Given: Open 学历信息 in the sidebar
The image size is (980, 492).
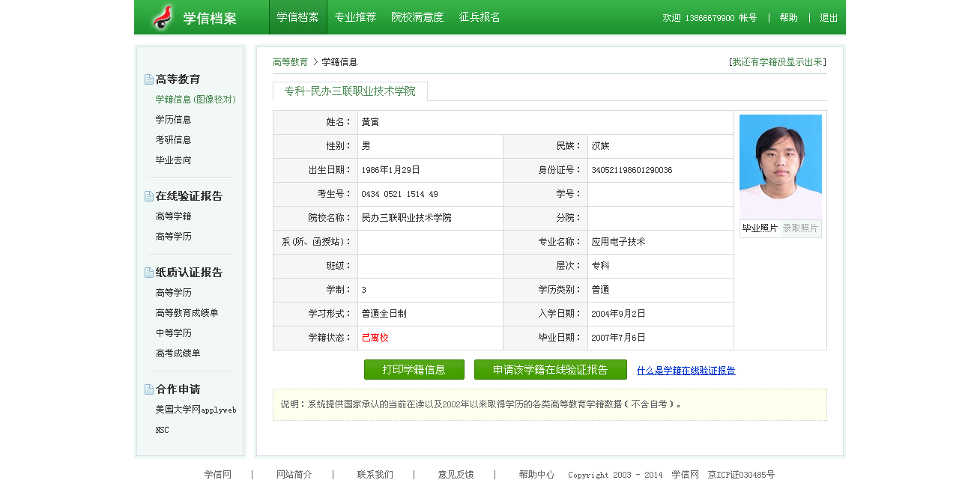Looking at the screenshot, I should [x=173, y=120].
